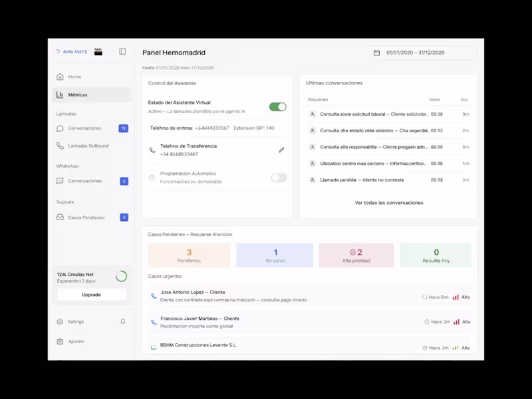Click the circular credits progress ring
This screenshot has height=399, width=532.
coord(121,277)
